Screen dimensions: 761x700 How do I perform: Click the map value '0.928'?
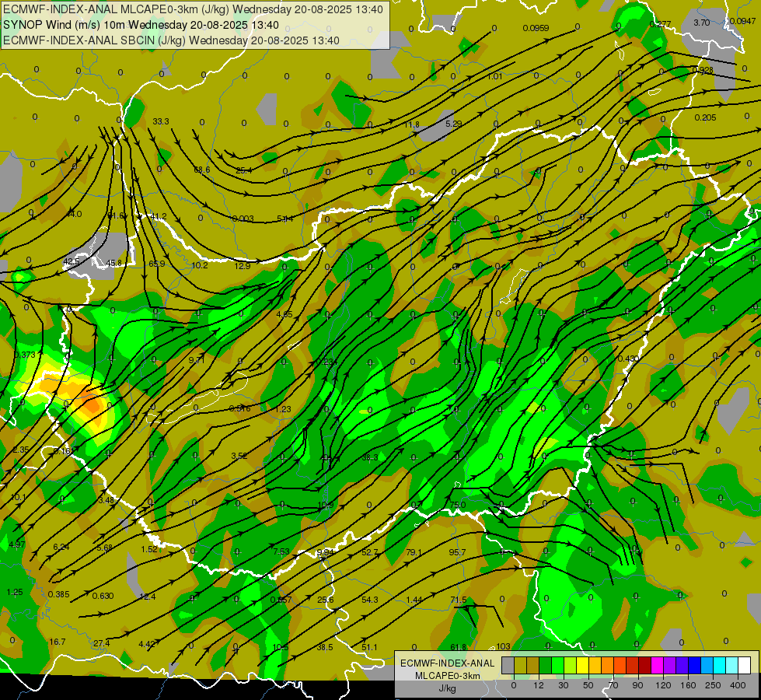click(x=703, y=71)
